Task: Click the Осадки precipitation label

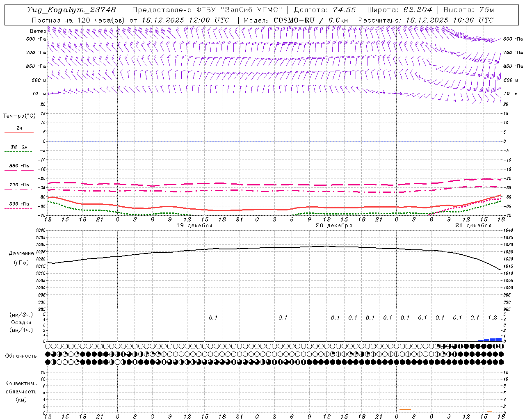Action: coord(21,322)
